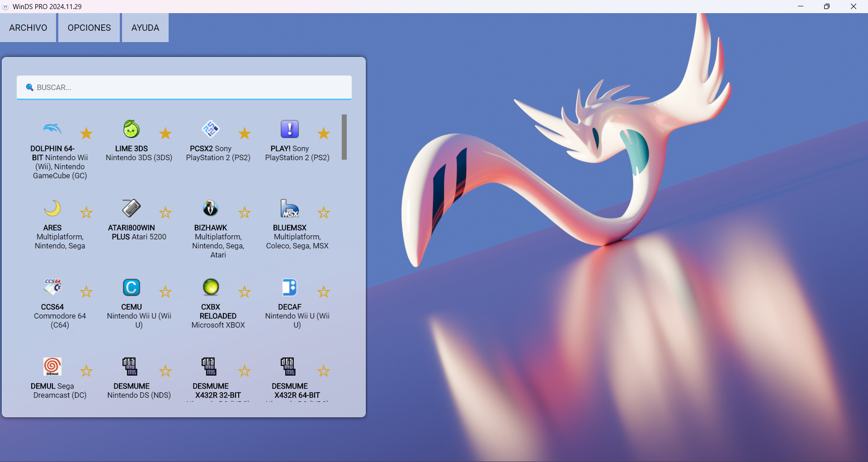868x462 pixels.
Task: Open the Lime 3DS emulator icon
Action: (x=132, y=129)
